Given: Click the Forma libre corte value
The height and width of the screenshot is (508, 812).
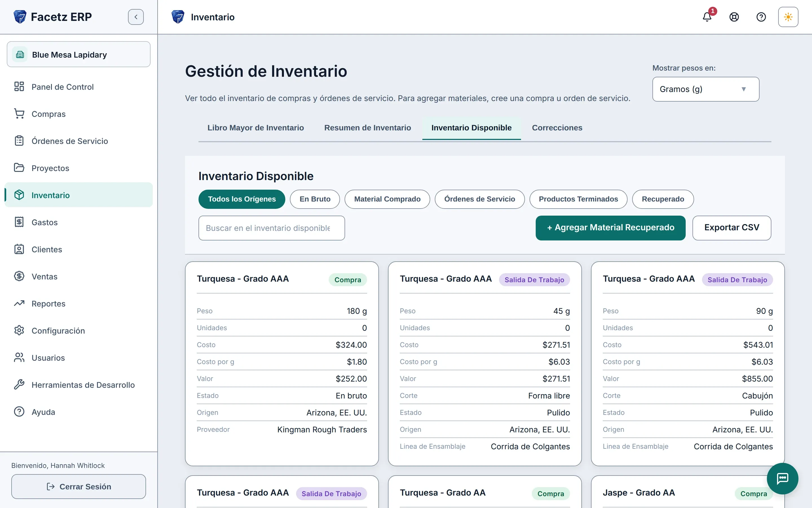Looking at the screenshot, I should (x=549, y=396).
